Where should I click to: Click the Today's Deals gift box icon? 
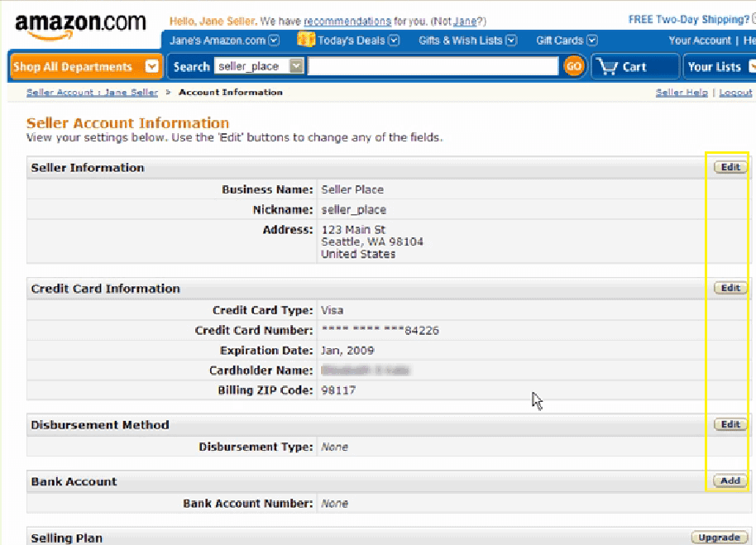(x=306, y=39)
